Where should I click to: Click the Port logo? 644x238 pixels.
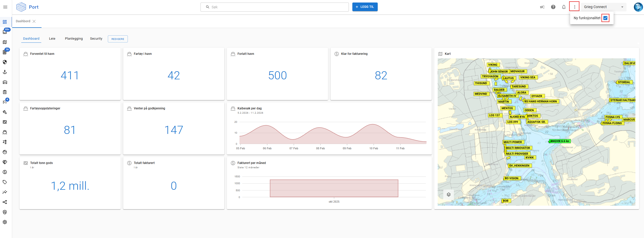coord(27,7)
